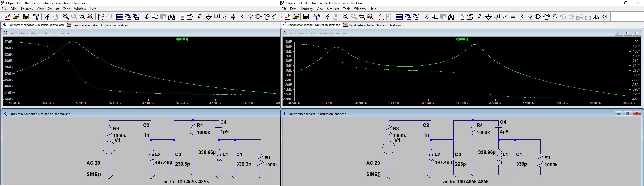The height and width of the screenshot is (186, 644).
Task: Click the Control Panel hammer icon in left toolbar
Action: pyautogui.click(x=37, y=17)
